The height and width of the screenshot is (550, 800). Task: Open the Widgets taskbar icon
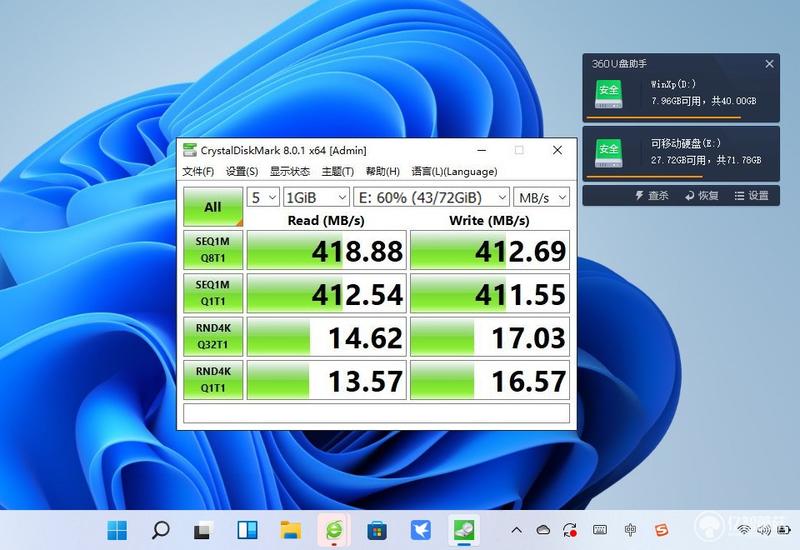[247, 530]
